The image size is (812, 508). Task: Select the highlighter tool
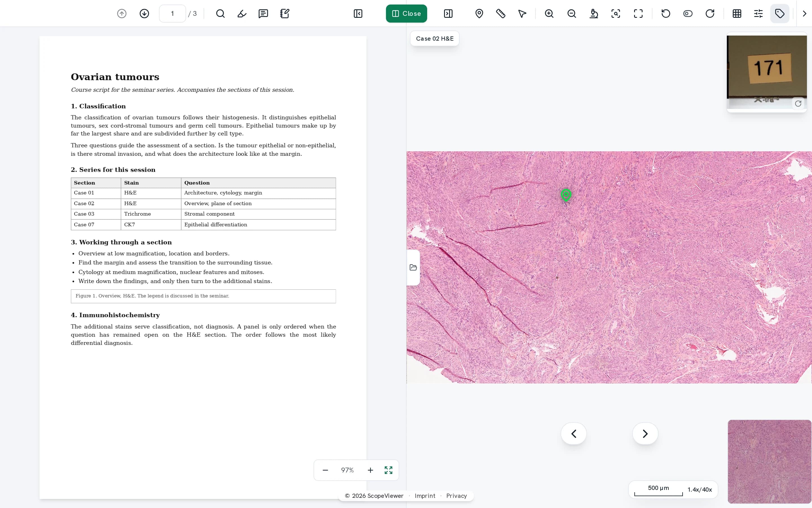pos(242,14)
